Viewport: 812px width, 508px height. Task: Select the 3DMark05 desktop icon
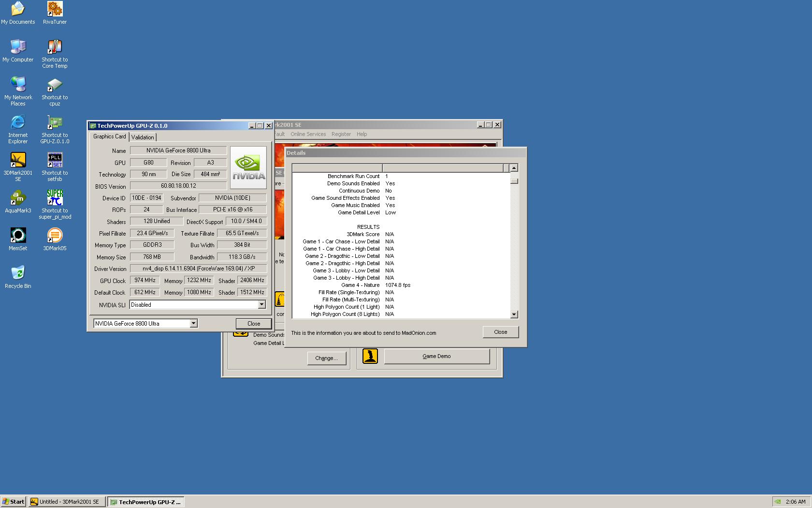point(55,239)
